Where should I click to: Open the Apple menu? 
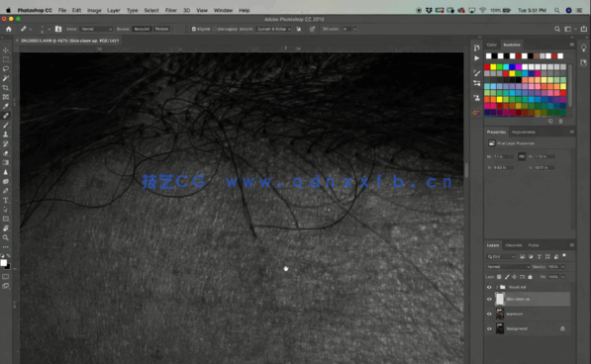(8, 10)
